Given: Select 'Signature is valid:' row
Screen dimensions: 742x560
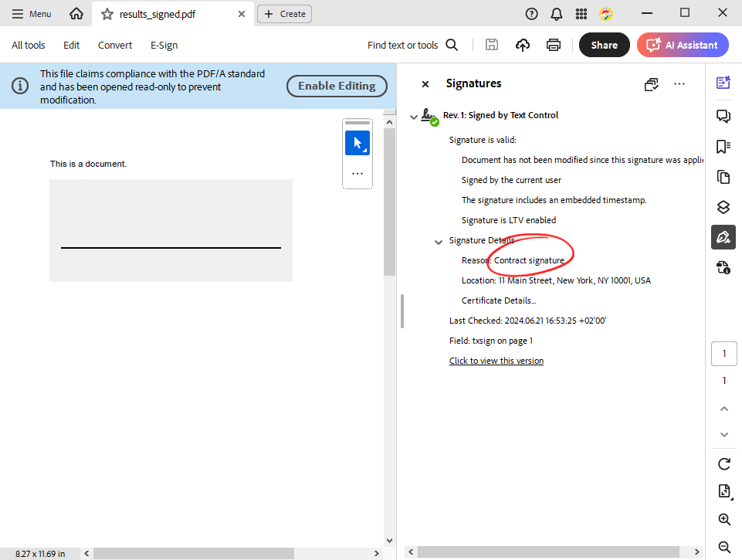Looking at the screenshot, I should (x=483, y=140).
